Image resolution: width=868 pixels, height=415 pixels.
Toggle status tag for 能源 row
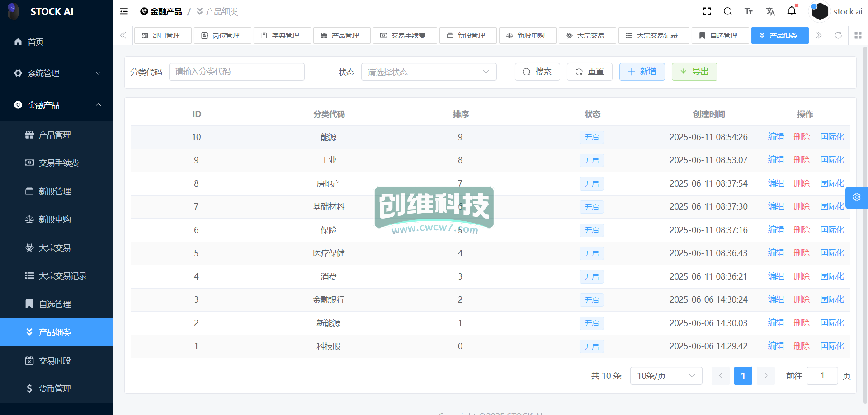(x=591, y=137)
